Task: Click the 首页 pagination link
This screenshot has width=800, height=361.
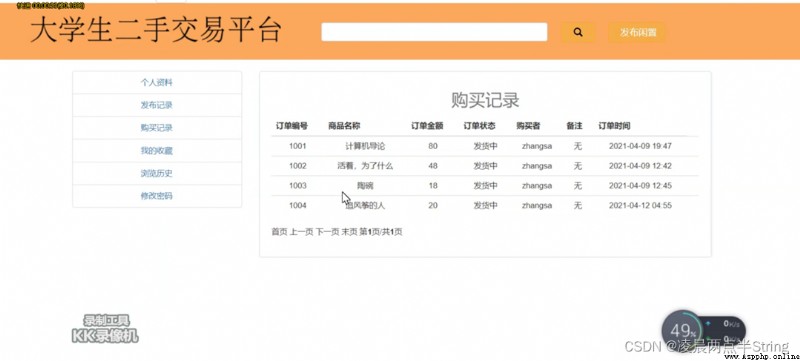Action: click(280, 232)
